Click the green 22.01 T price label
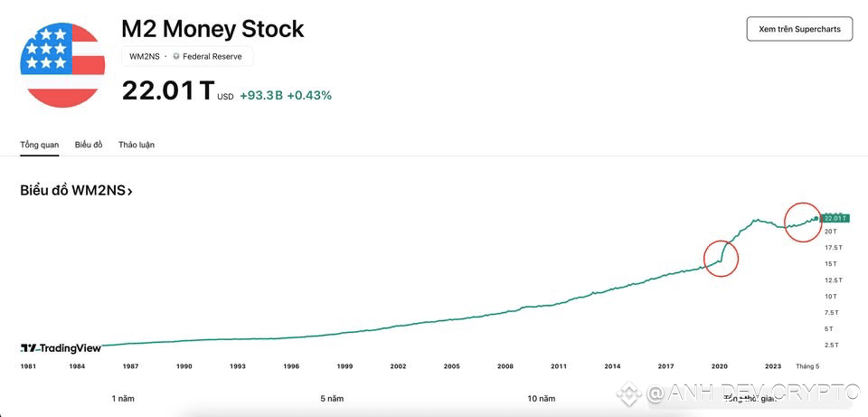 pyautogui.click(x=834, y=218)
